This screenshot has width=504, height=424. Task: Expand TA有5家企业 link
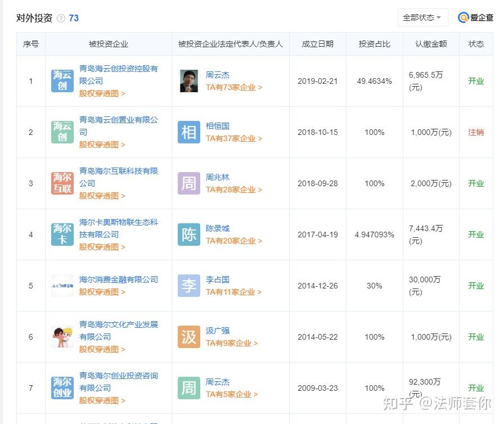(232, 394)
